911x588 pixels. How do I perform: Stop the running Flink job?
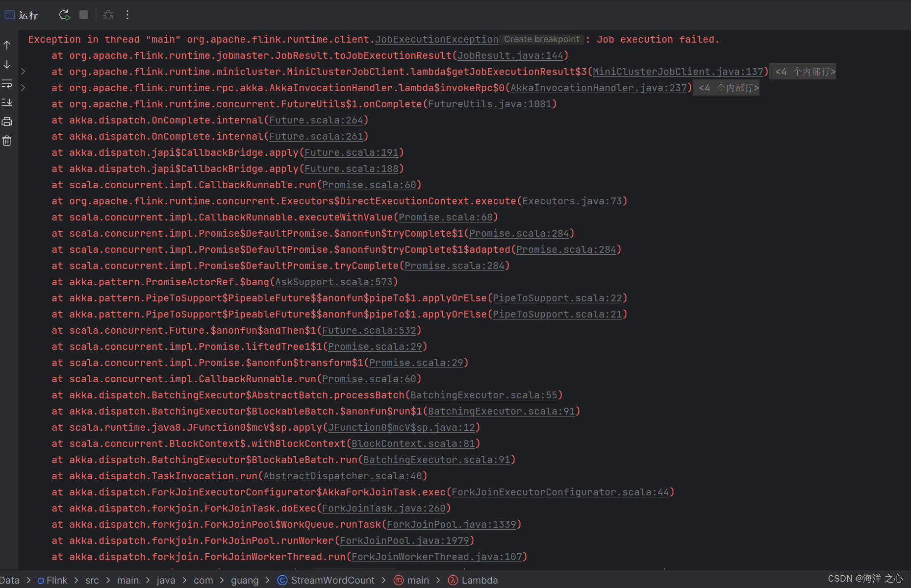pyautogui.click(x=83, y=15)
